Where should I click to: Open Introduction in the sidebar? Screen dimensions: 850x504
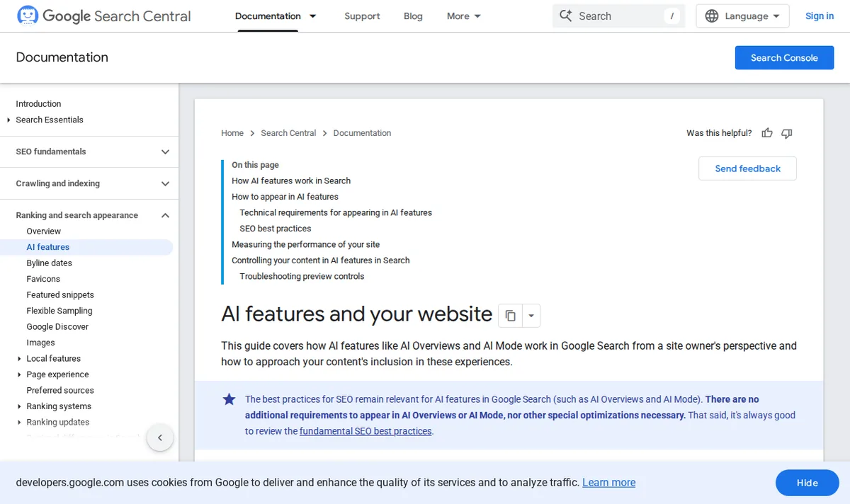[38, 103]
